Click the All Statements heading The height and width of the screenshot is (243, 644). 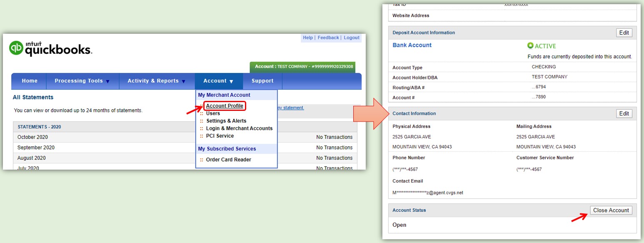tap(33, 97)
